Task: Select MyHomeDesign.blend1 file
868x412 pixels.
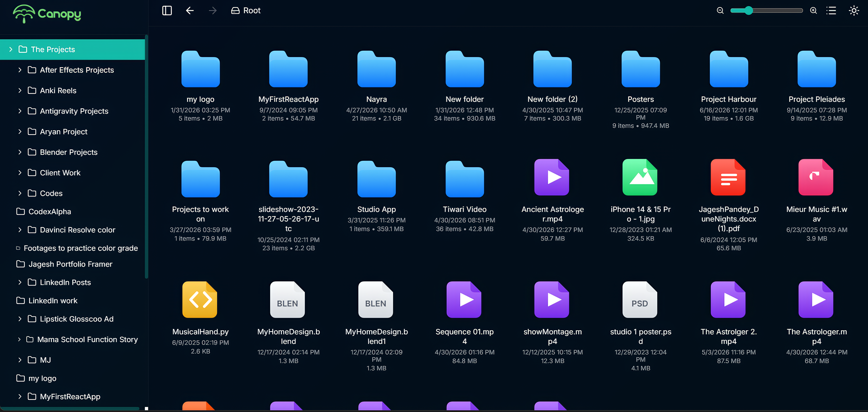Action: pos(376,300)
